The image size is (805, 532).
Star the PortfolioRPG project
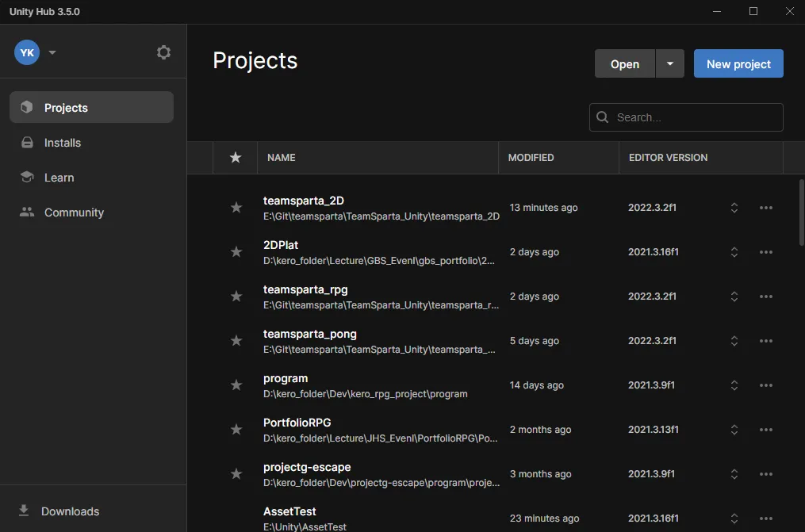click(236, 430)
